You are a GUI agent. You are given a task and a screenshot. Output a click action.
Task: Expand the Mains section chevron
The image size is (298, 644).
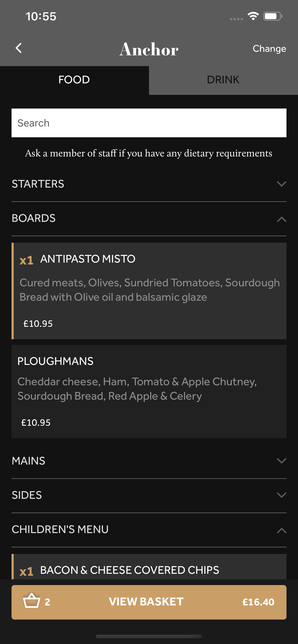pyautogui.click(x=281, y=461)
